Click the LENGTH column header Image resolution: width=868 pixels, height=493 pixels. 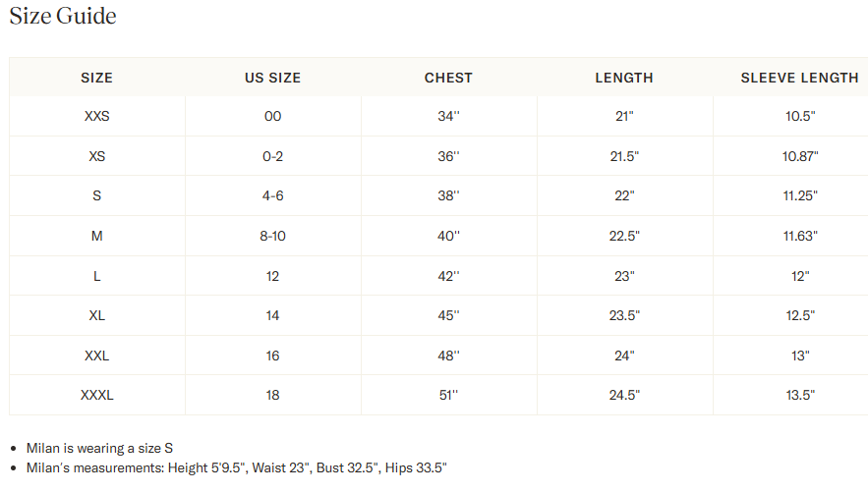coord(624,78)
